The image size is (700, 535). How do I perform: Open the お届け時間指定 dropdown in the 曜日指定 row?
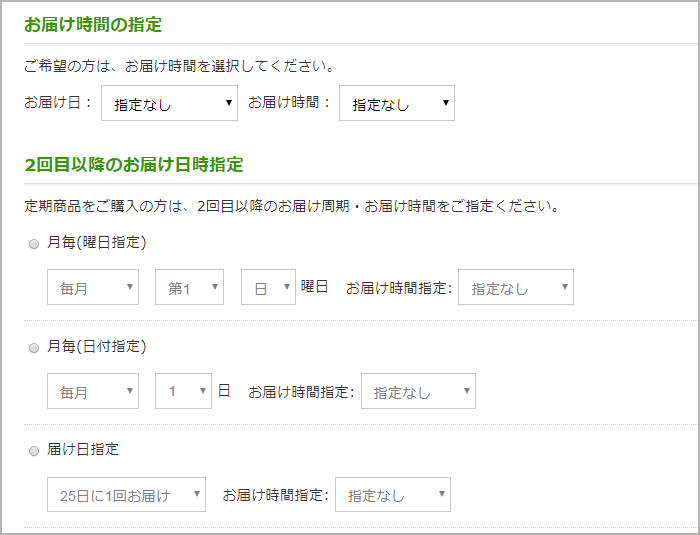coord(516,287)
